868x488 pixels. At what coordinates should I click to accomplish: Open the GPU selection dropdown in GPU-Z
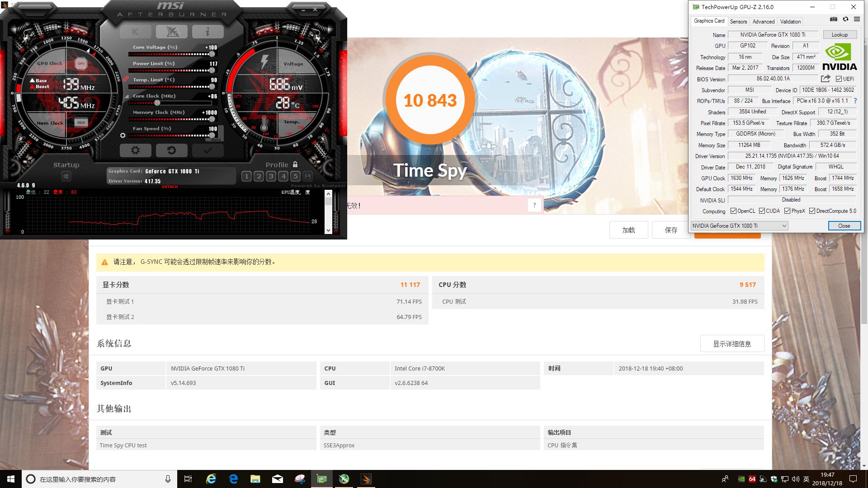739,226
